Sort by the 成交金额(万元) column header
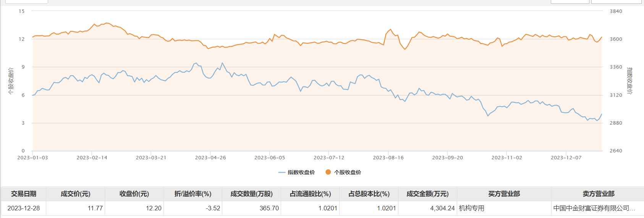The height and width of the screenshot is (218, 644). 427,194
